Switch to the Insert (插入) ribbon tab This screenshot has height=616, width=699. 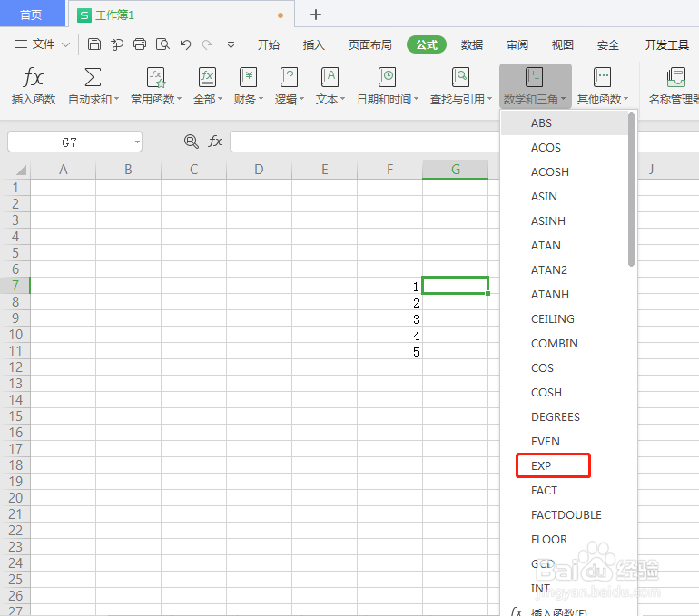pyautogui.click(x=314, y=45)
